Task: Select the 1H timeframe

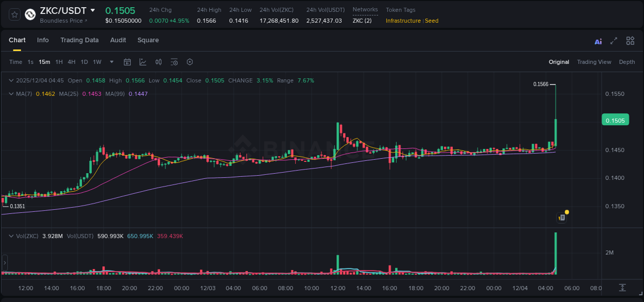Action: click(x=59, y=62)
